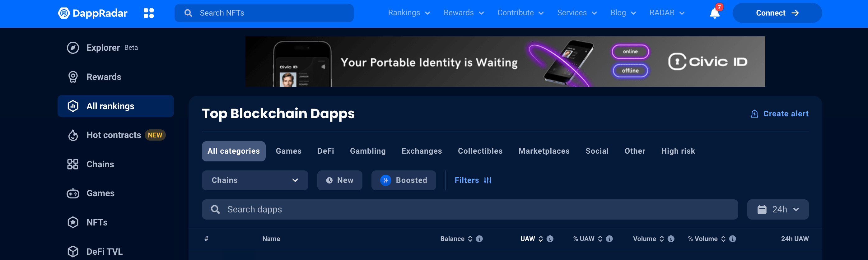The width and height of the screenshot is (868, 260).
Task: Select the Games category tab
Action: (x=288, y=151)
